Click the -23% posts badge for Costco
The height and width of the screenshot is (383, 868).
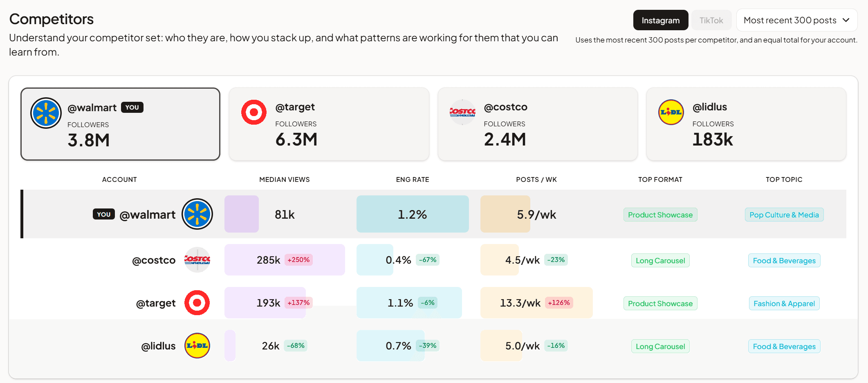[x=556, y=260]
